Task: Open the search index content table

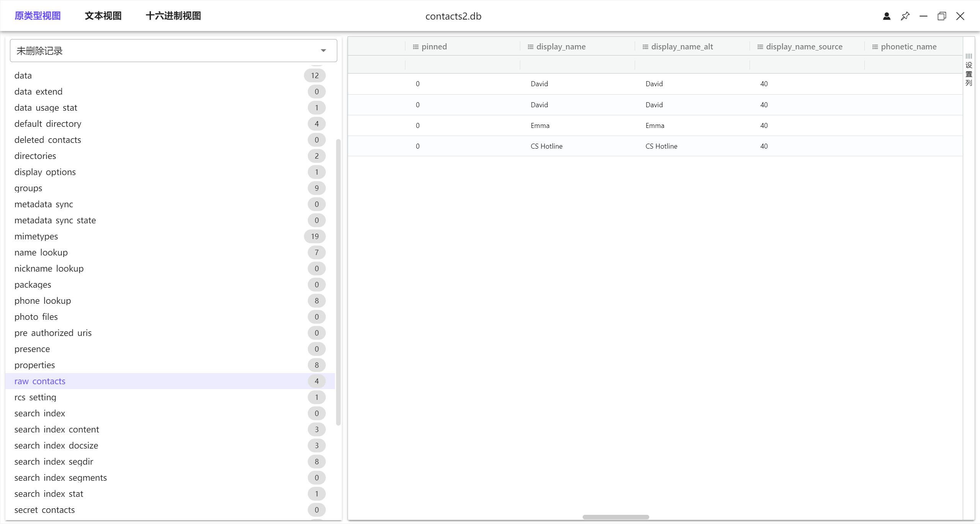Action: tap(57, 429)
